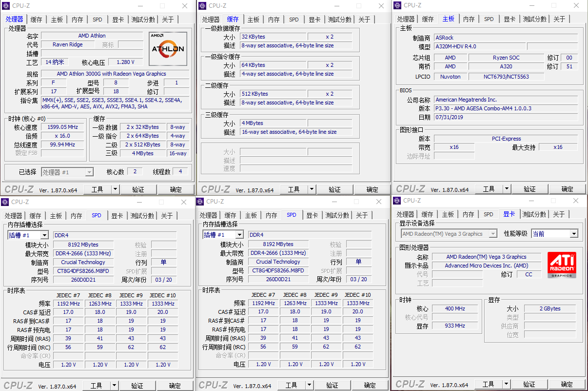
Task: Expand the 工具 arrow in the mainboard window
Action: point(507,189)
